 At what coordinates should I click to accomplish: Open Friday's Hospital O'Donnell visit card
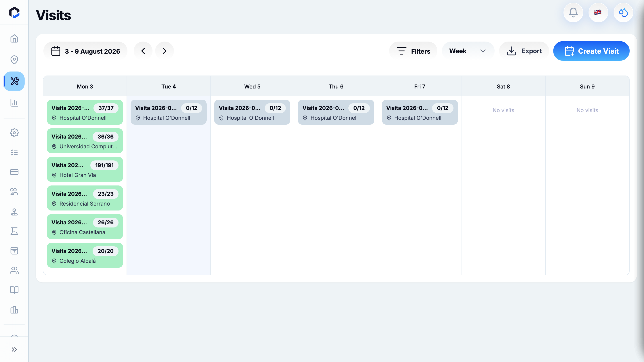420,112
